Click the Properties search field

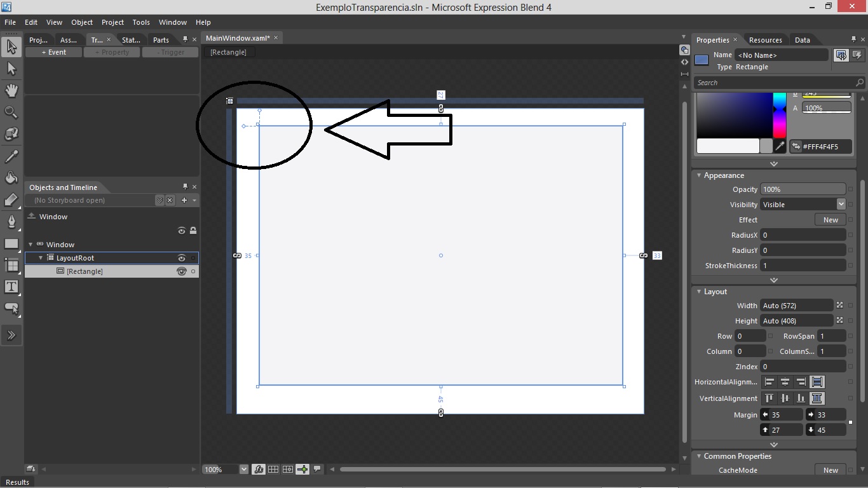click(x=769, y=82)
